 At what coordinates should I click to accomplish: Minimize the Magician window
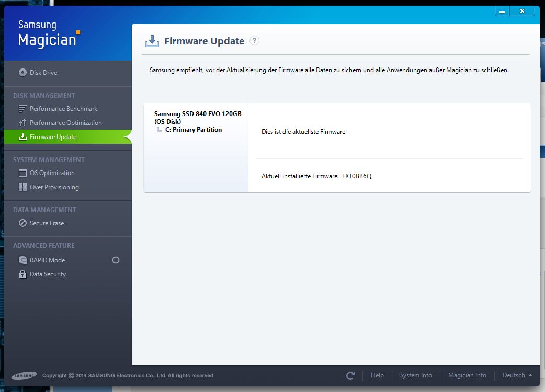pos(502,11)
